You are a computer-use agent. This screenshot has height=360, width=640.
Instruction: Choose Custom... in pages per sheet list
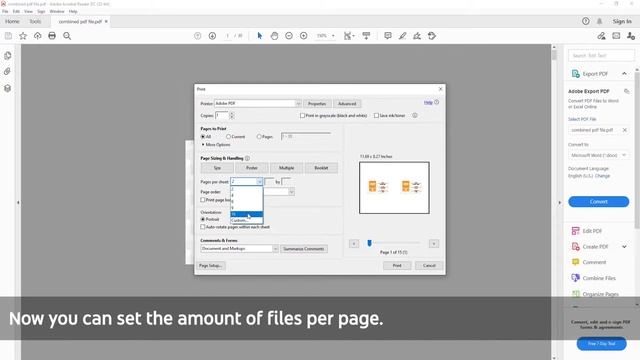click(247, 220)
